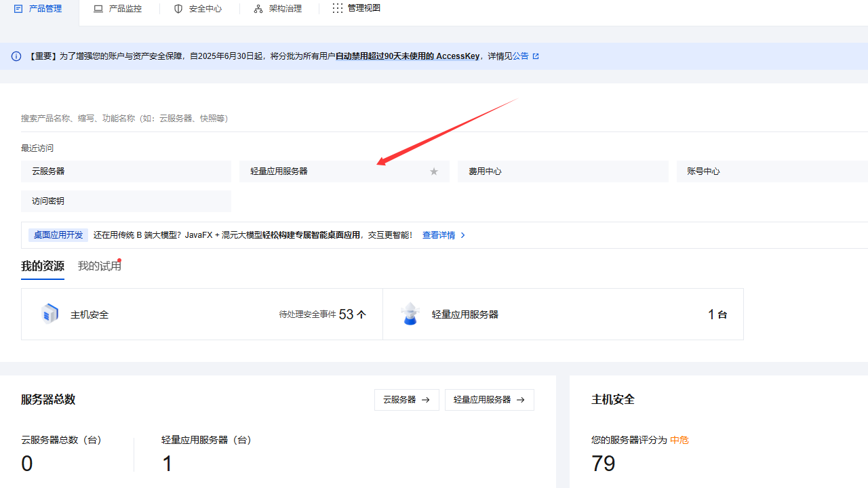
Task: Click the 安全中心 shield icon
Action: [x=178, y=8]
